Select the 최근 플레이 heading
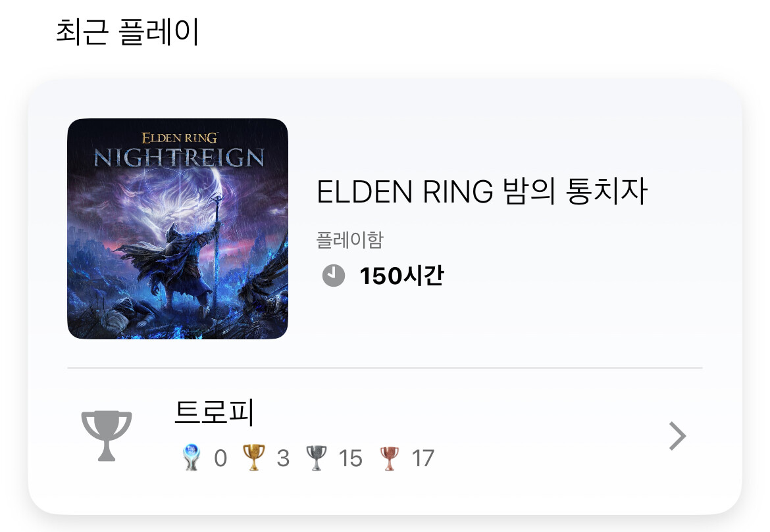Viewport: 770px width, 532px height. [127, 32]
